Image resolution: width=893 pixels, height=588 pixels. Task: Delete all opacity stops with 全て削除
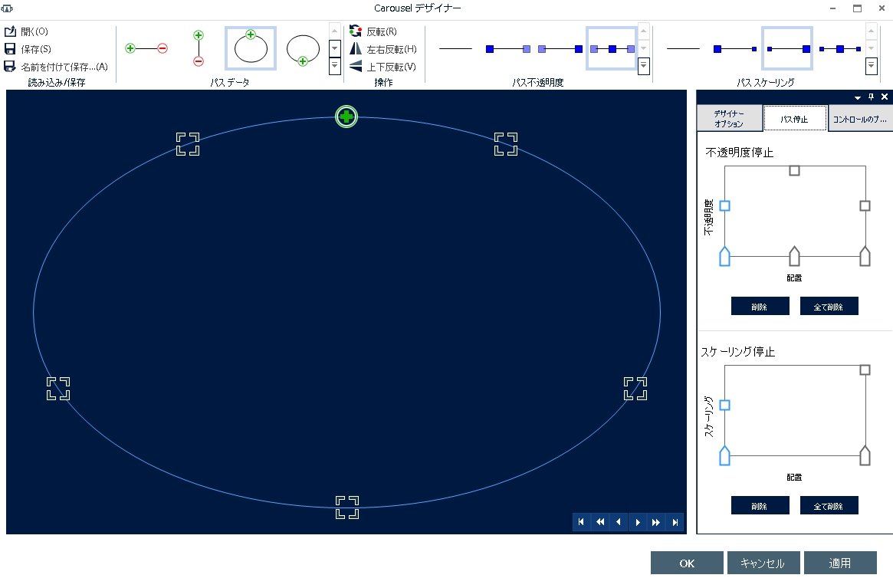[829, 305]
